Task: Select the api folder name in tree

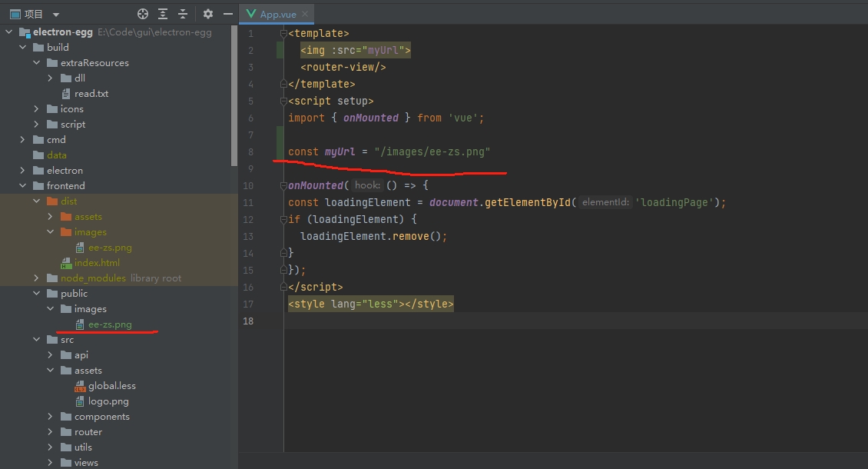Action: coord(81,355)
